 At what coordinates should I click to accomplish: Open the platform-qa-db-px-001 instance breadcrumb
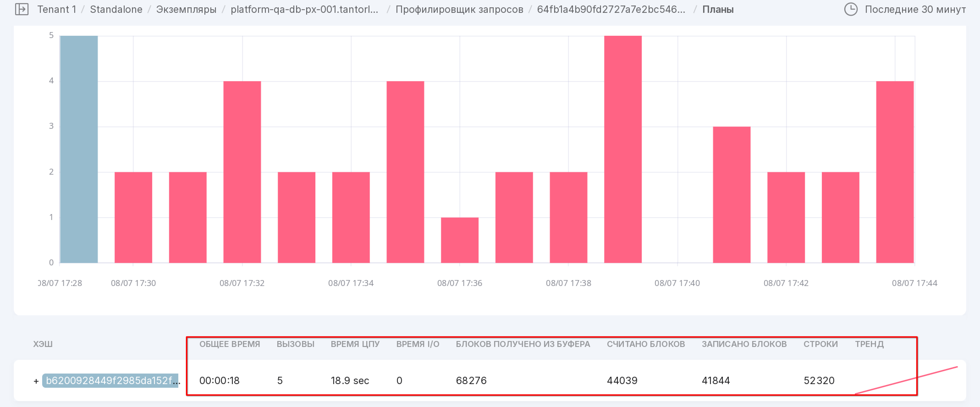[304, 9]
